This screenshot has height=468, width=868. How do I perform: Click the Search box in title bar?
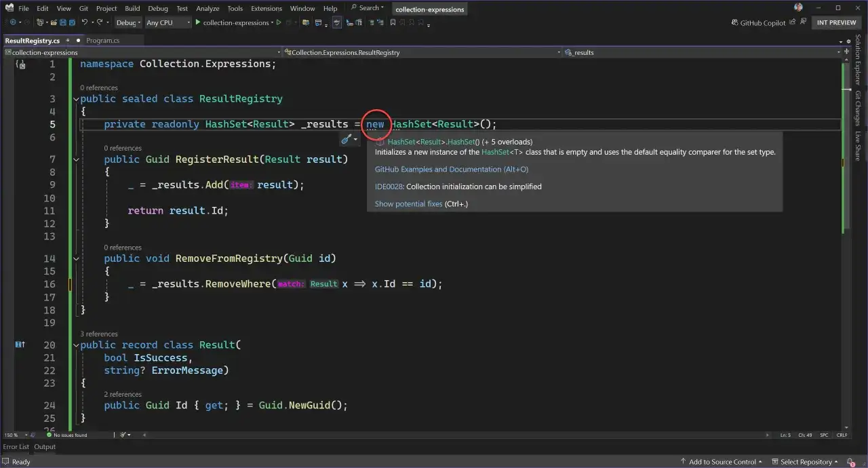368,8
